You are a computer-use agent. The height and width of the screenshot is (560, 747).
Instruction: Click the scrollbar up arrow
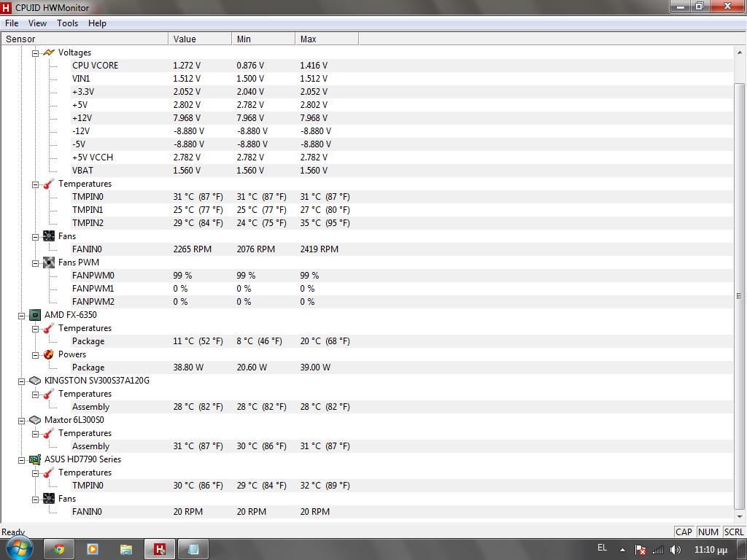point(740,52)
